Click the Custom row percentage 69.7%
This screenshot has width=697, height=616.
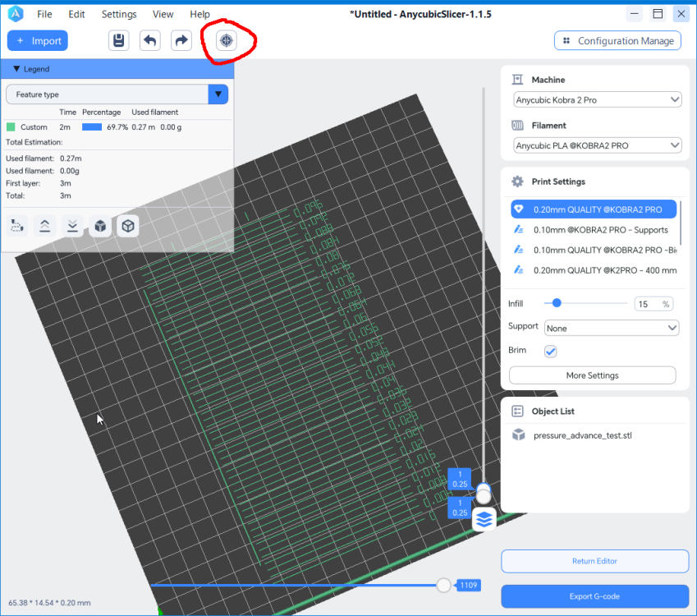click(x=117, y=127)
